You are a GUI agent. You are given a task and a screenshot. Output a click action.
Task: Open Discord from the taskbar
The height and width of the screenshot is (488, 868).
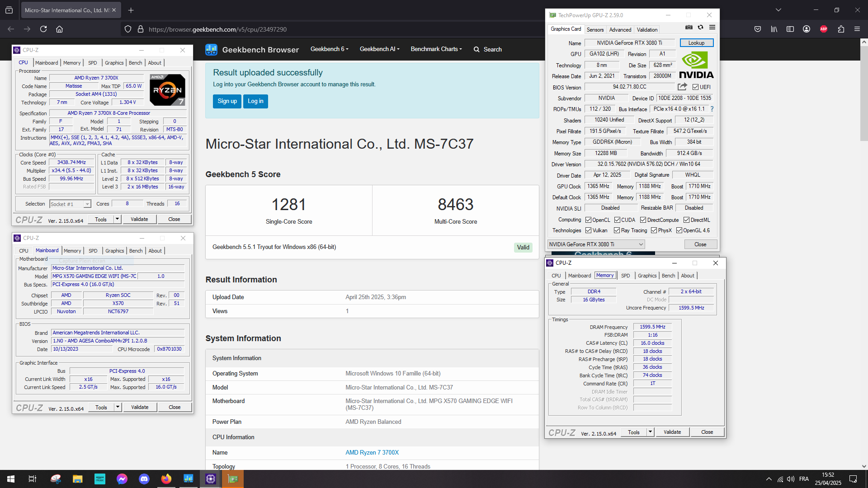(144, 479)
